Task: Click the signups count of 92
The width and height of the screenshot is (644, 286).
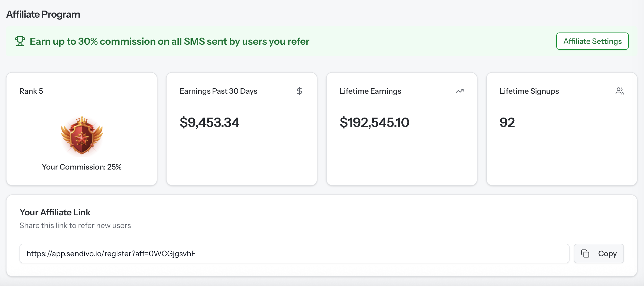Action: tap(507, 122)
